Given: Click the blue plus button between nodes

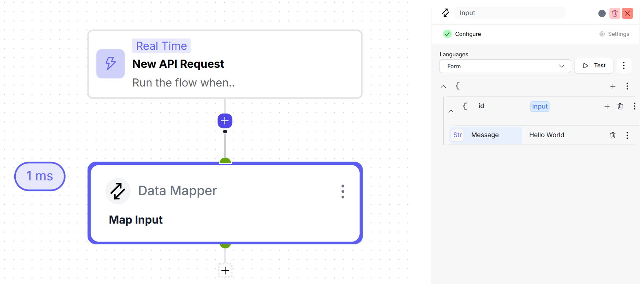Looking at the screenshot, I should (x=225, y=121).
